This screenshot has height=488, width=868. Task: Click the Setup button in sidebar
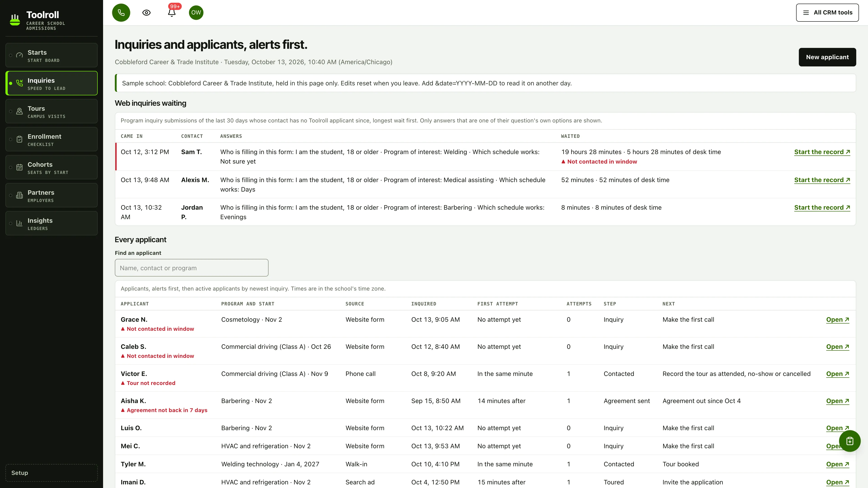point(52,473)
